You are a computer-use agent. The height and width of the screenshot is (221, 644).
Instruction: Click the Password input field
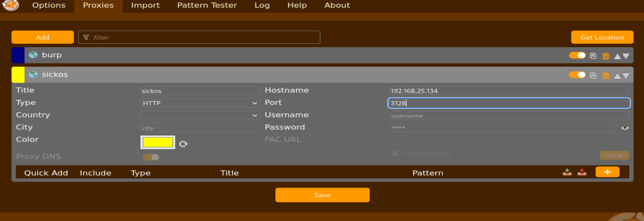tap(502, 128)
